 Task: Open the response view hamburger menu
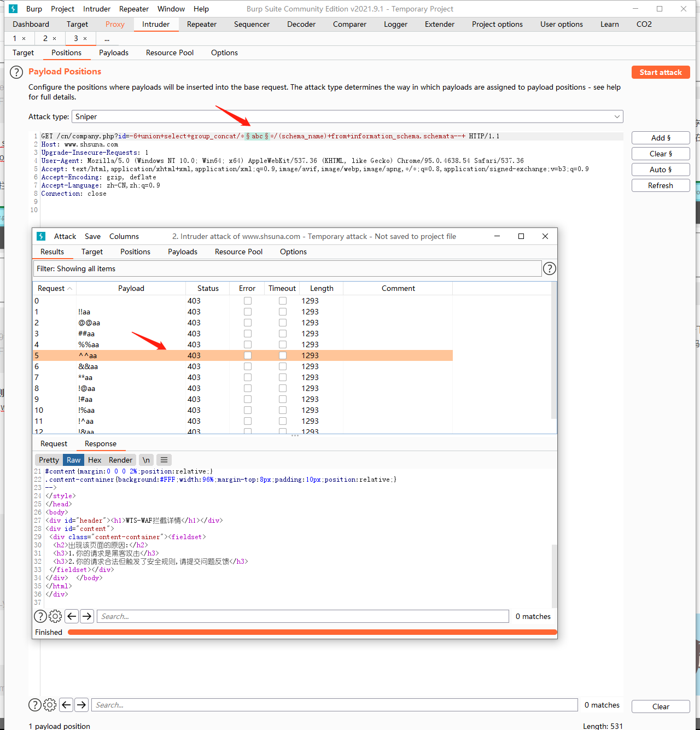point(164,460)
